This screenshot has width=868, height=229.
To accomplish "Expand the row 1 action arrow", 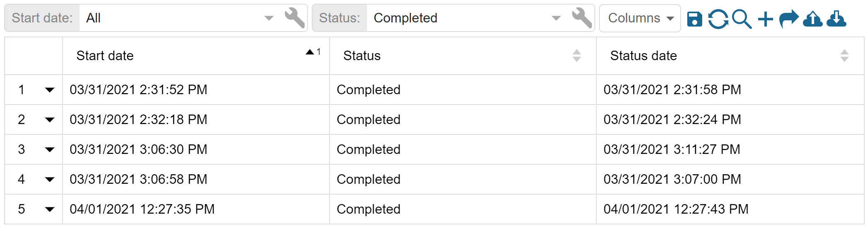I will pos(50,90).
